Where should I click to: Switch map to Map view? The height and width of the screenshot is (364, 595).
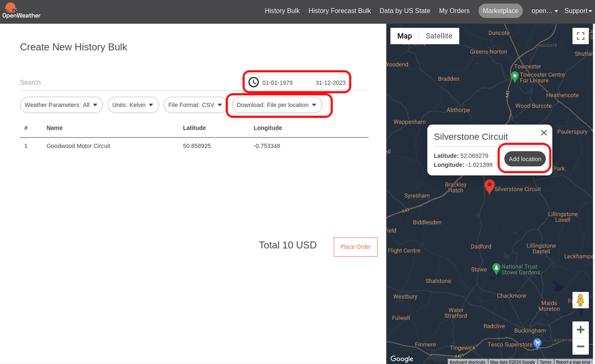click(x=404, y=36)
